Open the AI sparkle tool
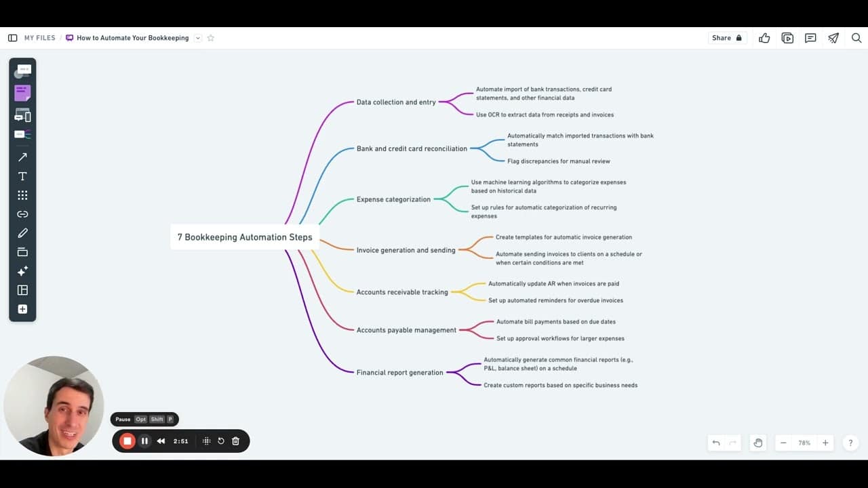 point(22,271)
